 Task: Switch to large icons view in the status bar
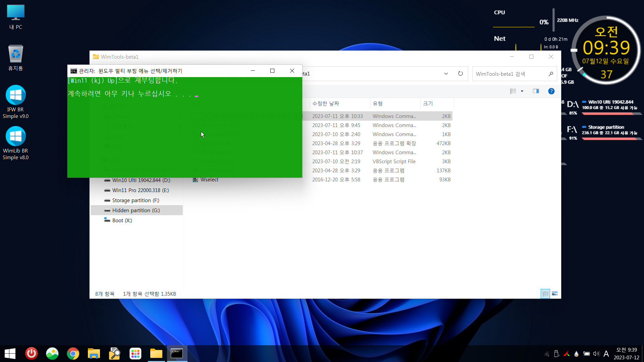coord(555,294)
